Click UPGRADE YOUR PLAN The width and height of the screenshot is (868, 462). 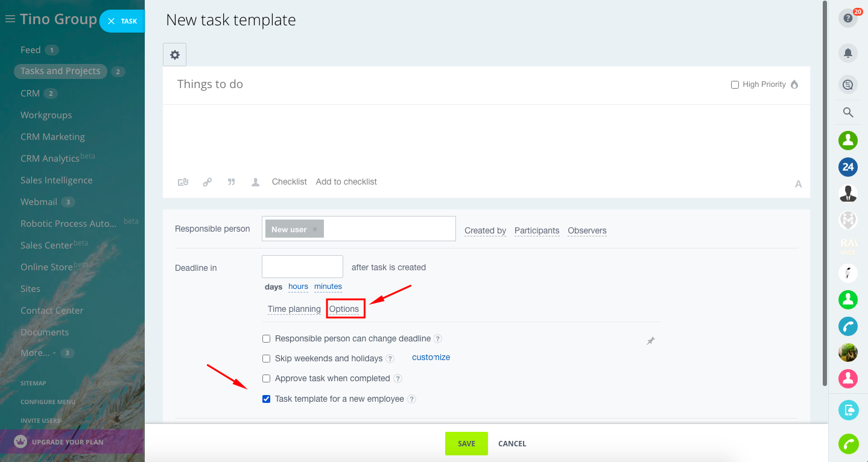pos(68,442)
